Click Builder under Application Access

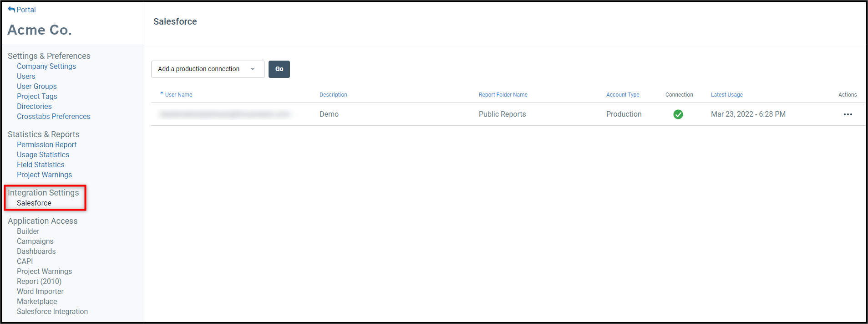(x=28, y=231)
